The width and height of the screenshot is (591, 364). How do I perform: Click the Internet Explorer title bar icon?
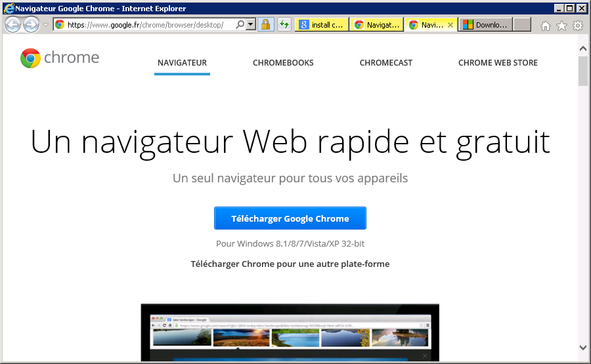[x=9, y=9]
